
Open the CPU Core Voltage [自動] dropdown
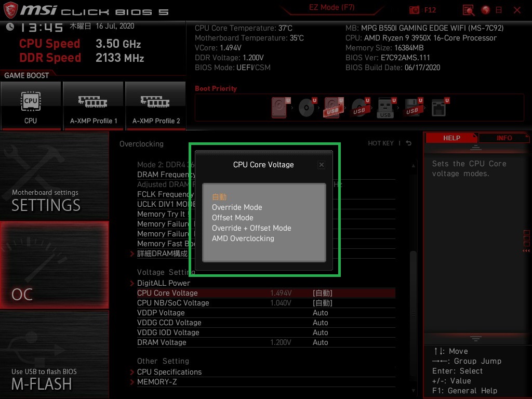[x=322, y=293]
